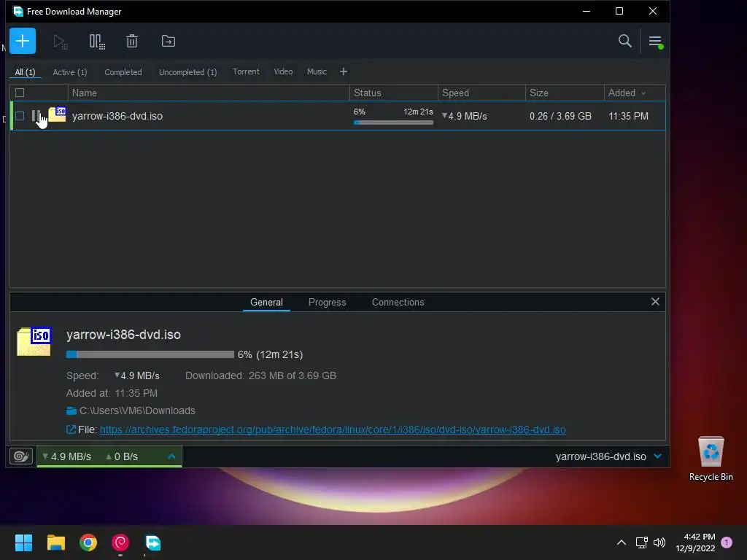The width and height of the screenshot is (747, 560).
Task: Click the Added column sort arrow
Action: point(643,93)
